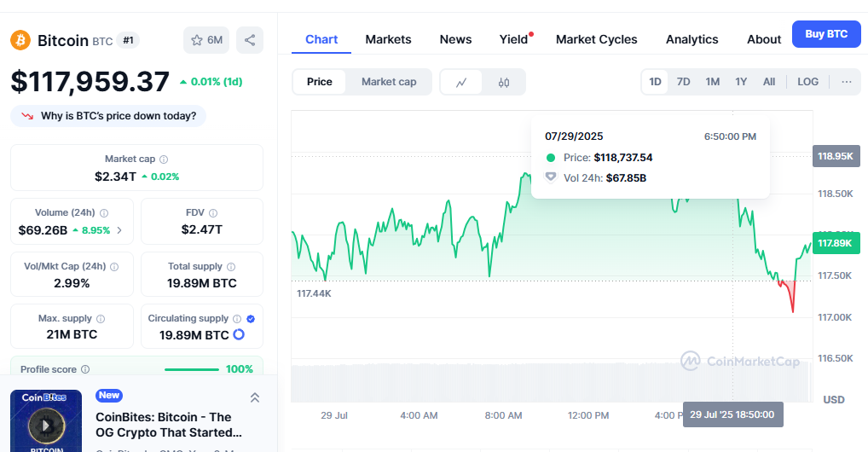Click the $2.47T FDV value

[x=202, y=229]
